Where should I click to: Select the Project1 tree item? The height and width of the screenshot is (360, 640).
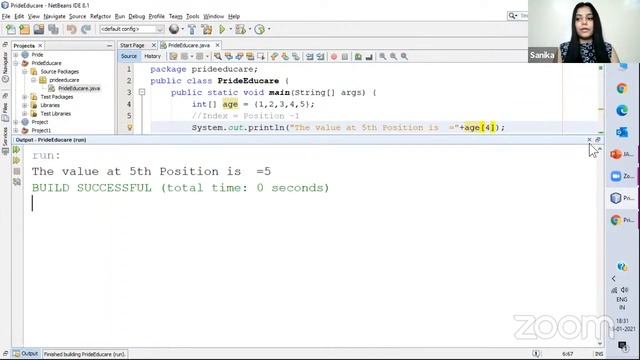click(41, 130)
